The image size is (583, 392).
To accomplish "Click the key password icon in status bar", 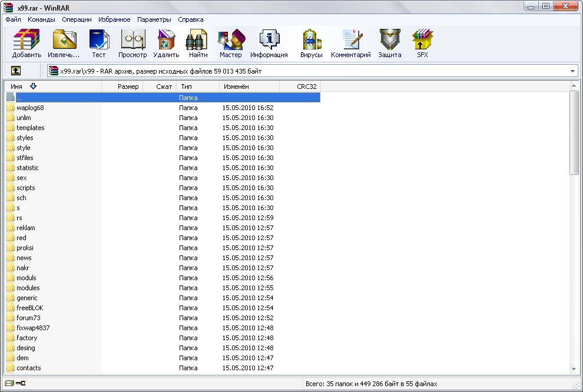I will [x=21, y=383].
